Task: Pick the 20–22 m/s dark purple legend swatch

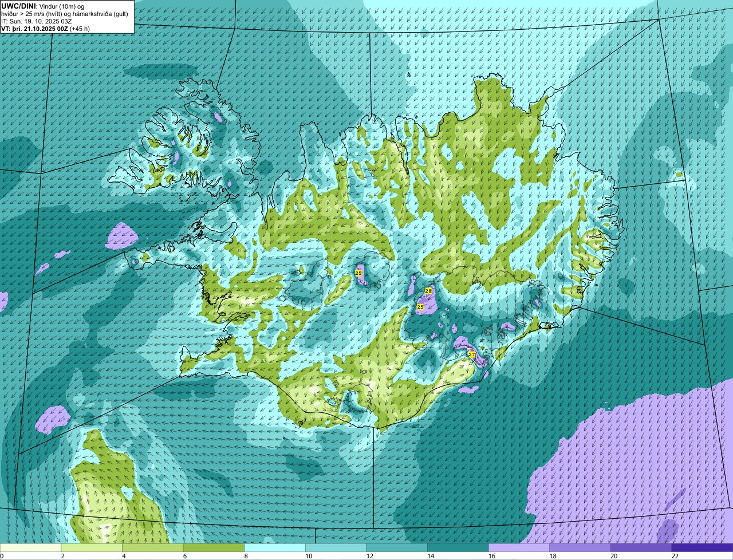Action: tap(641, 547)
